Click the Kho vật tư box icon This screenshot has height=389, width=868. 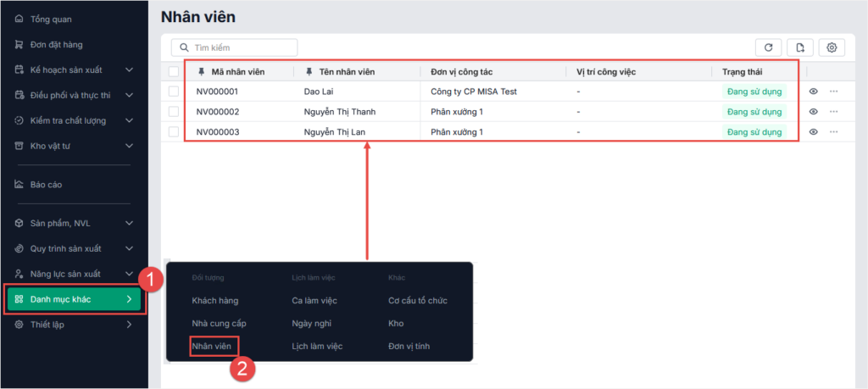(x=19, y=146)
